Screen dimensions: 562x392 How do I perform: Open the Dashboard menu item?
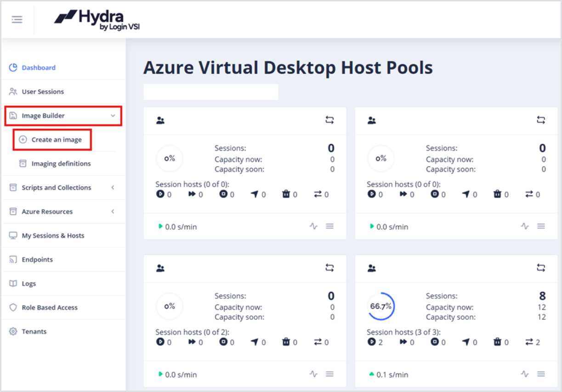pyautogui.click(x=39, y=68)
